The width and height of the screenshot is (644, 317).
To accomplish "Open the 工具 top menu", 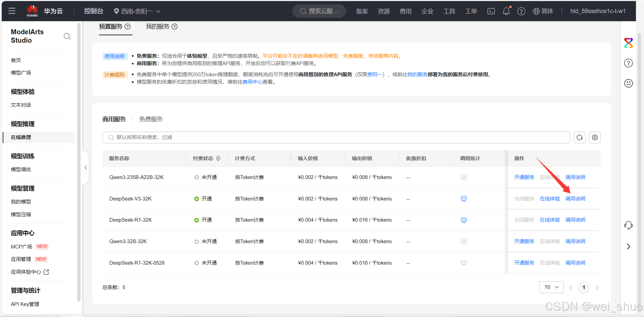I will click(x=449, y=11).
